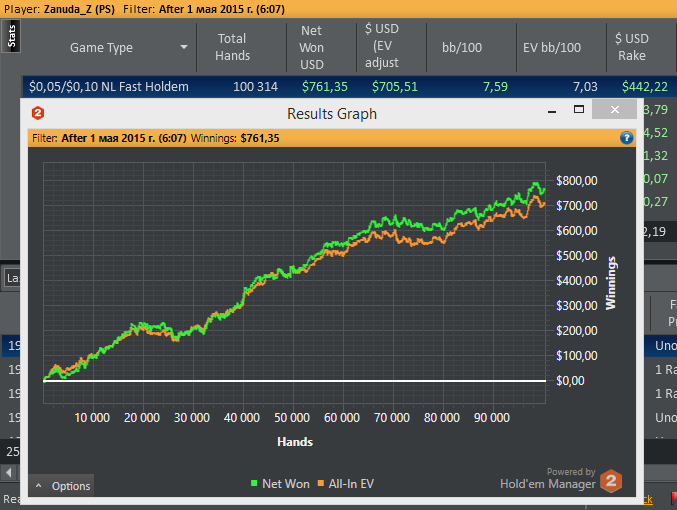Click the 50 000 hands axis value

[292, 418]
